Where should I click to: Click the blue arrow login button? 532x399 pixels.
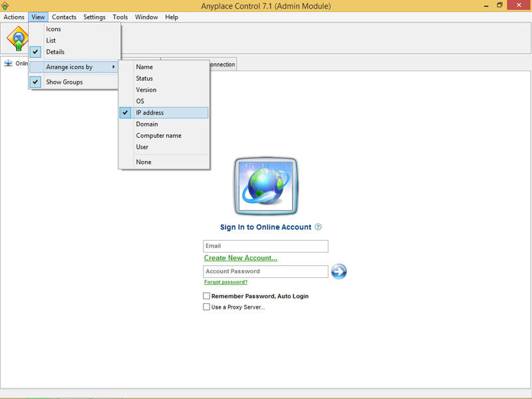pyautogui.click(x=338, y=271)
